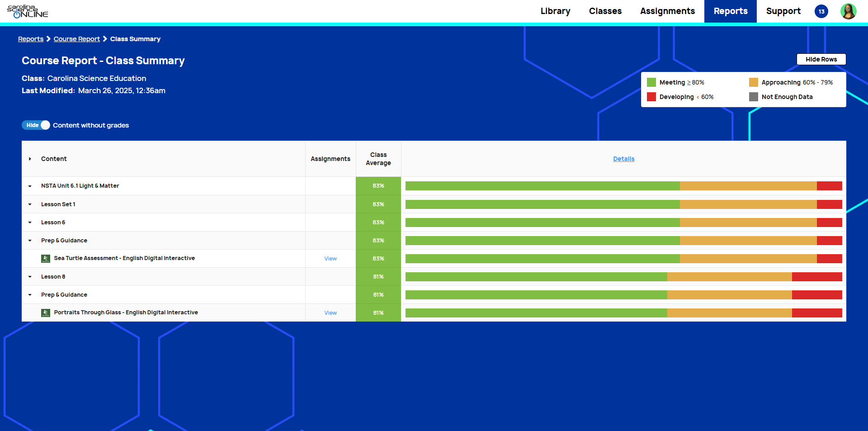Click the red Developing legend swatch
This screenshot has height=431, width=868.
[x=651, y=97]
